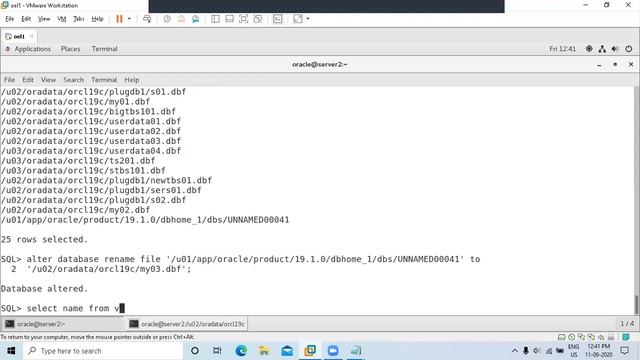
Task: Click the VMware message log icon
Action: tap(626, 337)
